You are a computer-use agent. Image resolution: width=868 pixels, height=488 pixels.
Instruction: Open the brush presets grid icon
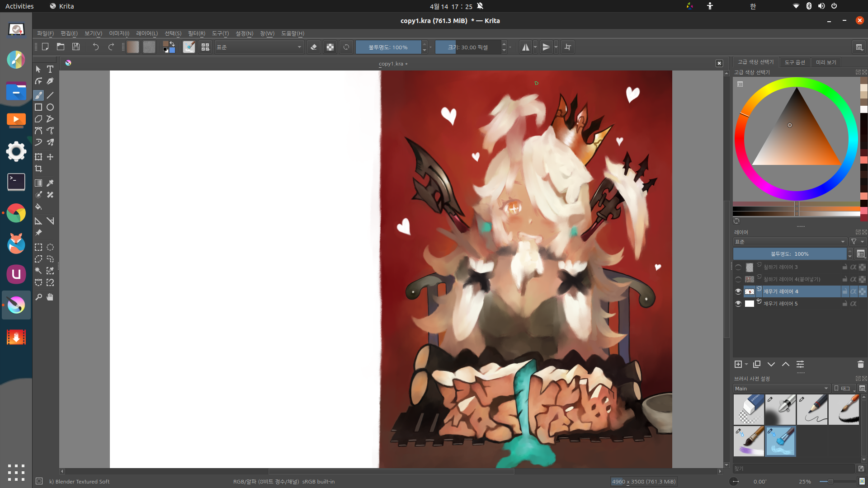tap(205, 47)
